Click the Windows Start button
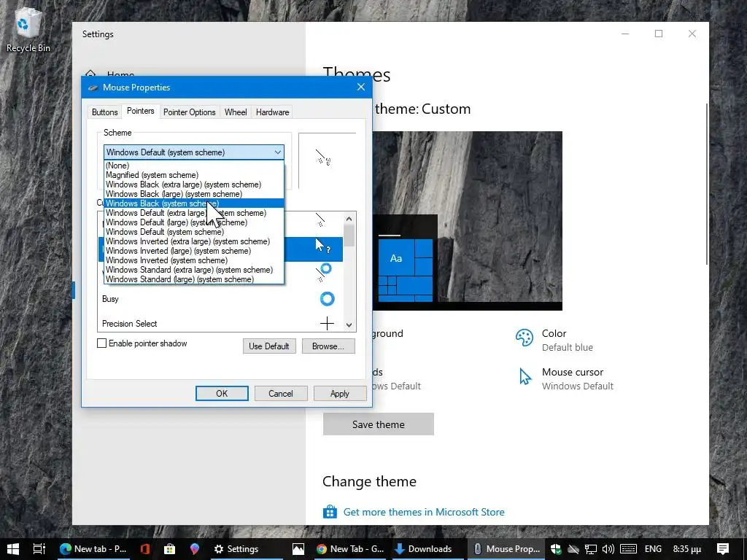This screenshot has height=560, width=747. tap(13, 548)
